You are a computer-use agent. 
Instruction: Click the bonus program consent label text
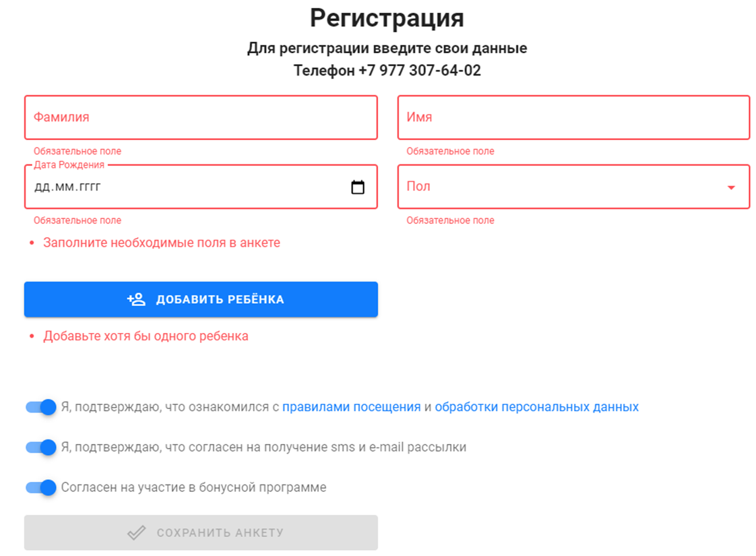click(x=194, y=487)
